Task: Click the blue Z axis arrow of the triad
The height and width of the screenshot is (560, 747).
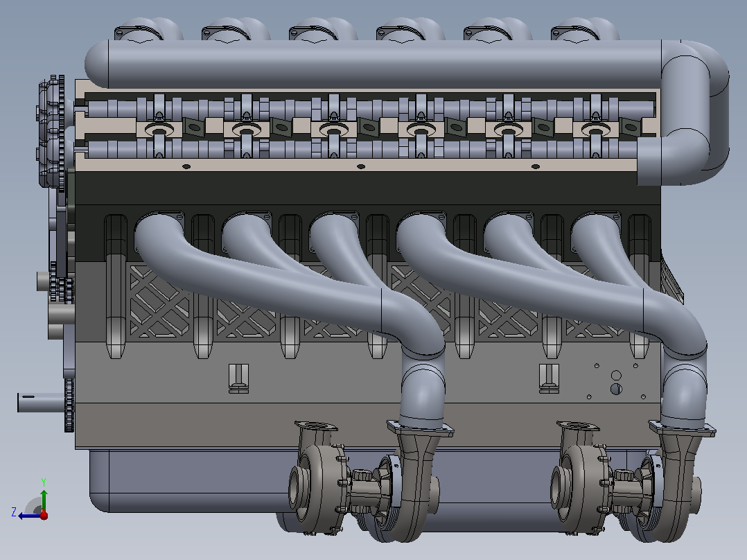Action: point(28,516)
